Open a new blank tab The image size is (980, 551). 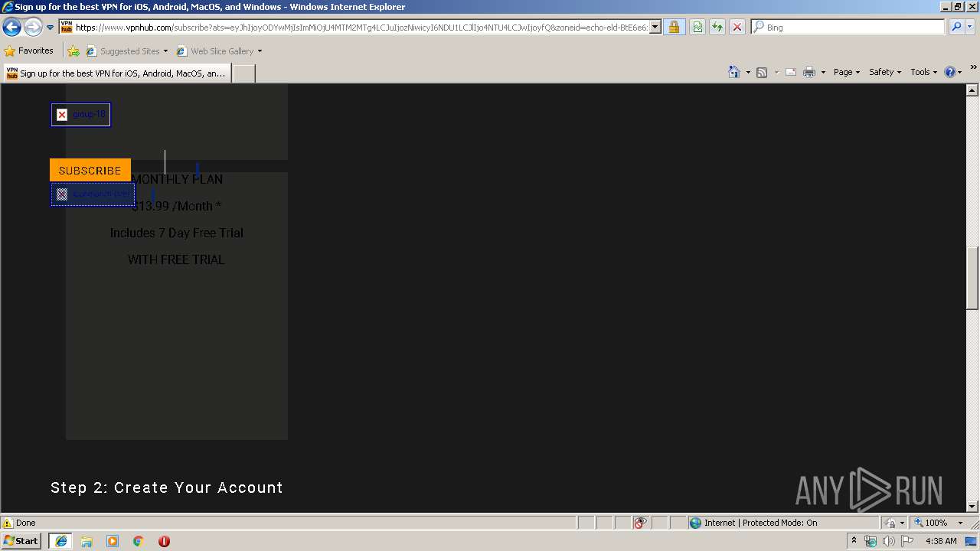(243, 73)
